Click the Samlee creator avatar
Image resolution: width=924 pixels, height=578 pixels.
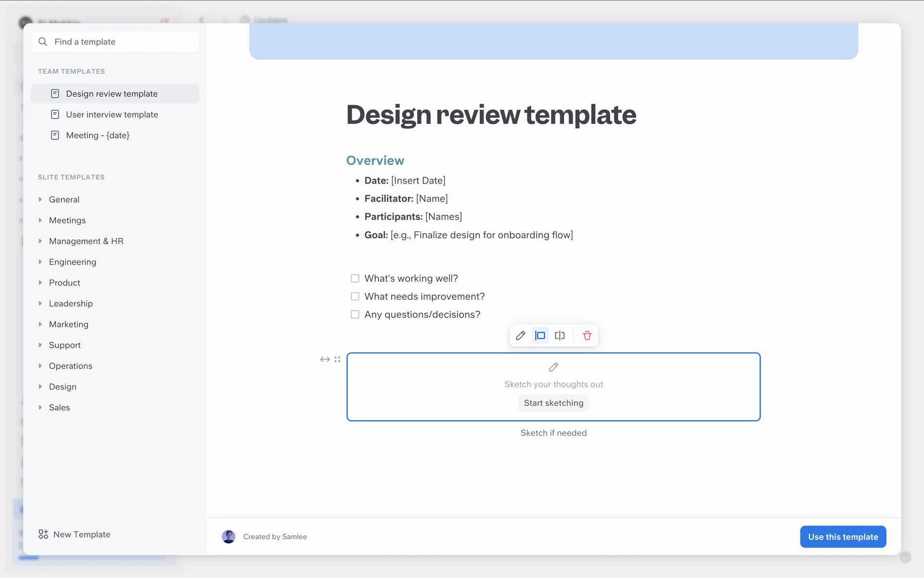(229, 537)
